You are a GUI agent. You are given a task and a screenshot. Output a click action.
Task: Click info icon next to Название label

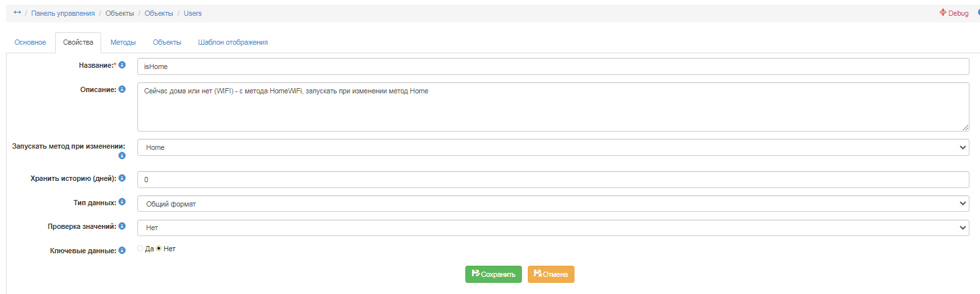[122, 65]
